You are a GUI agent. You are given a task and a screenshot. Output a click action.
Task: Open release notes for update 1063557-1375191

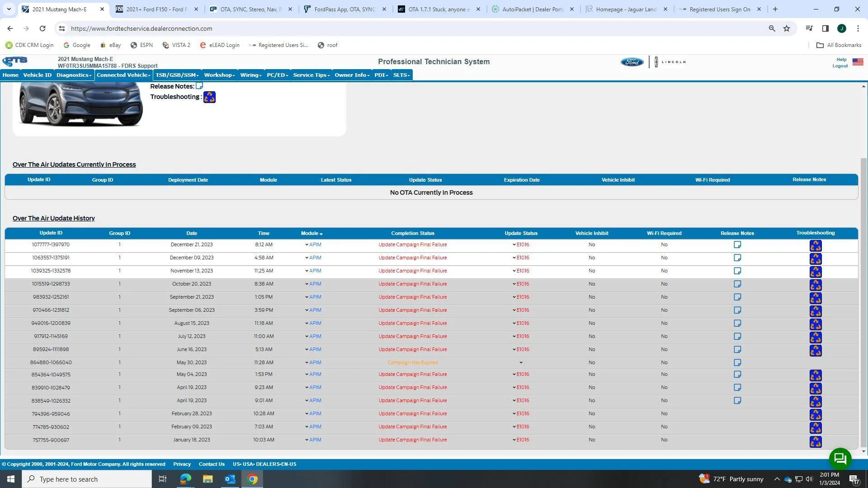pyautogui.click(x=737, y=258)
